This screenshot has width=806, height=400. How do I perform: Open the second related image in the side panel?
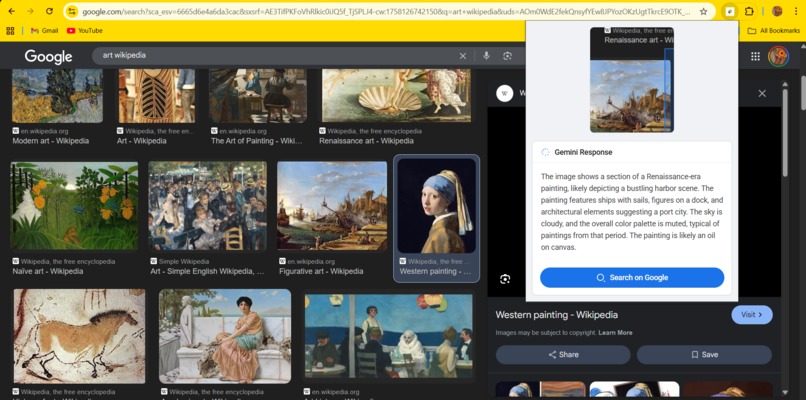click(634, 389)
